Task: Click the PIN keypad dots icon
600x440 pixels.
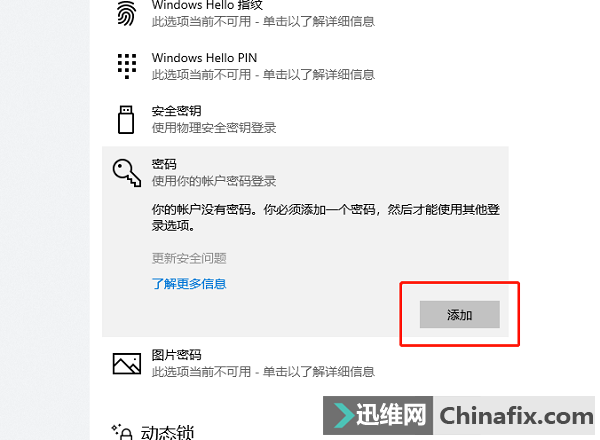Action: tap(127, 66)
